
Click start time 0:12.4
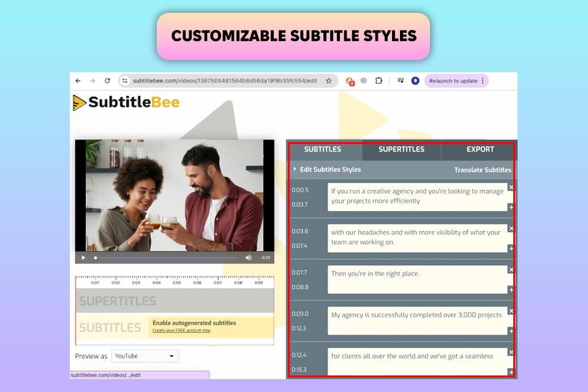299,355
